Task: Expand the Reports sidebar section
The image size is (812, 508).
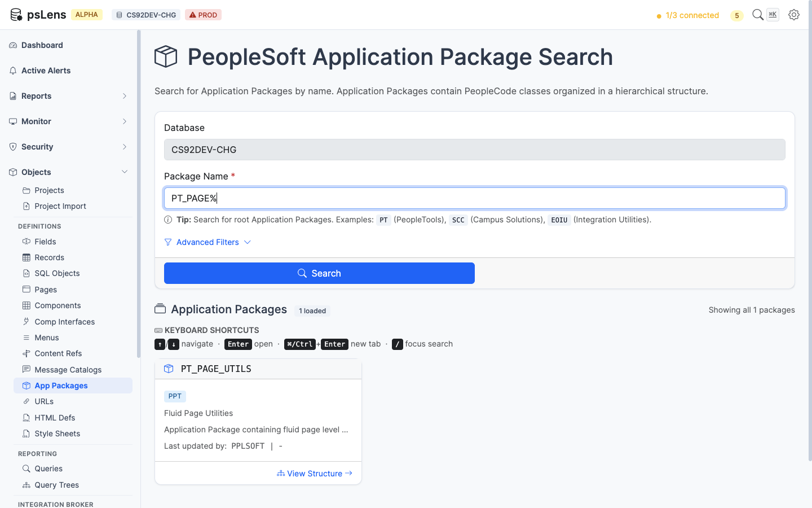Action: (x=69, y=96)
